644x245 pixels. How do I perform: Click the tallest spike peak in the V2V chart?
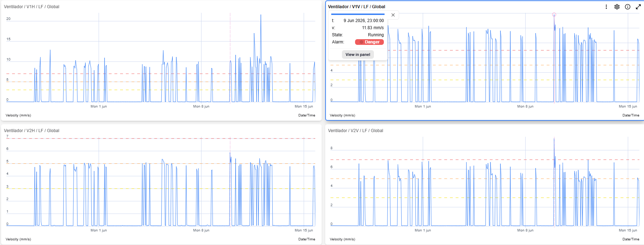pyautogui.click(x=554, y=139)
